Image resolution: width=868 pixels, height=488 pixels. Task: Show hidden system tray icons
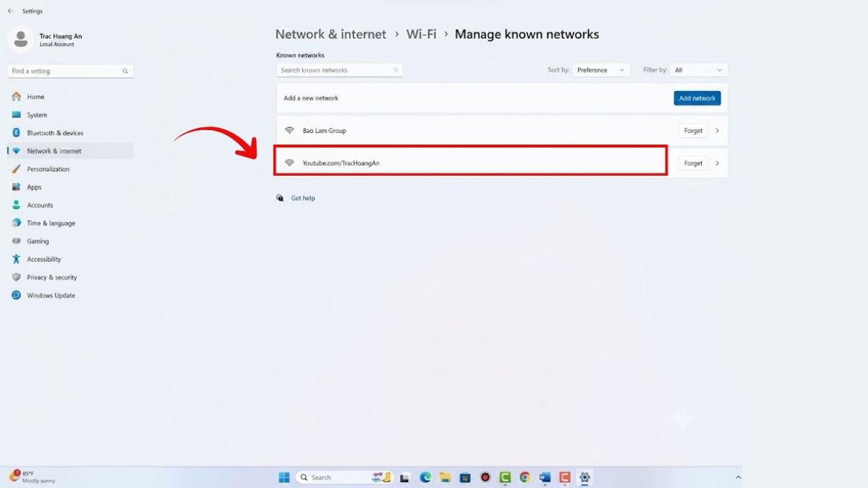pyautogui.click(x=738, y=477)
